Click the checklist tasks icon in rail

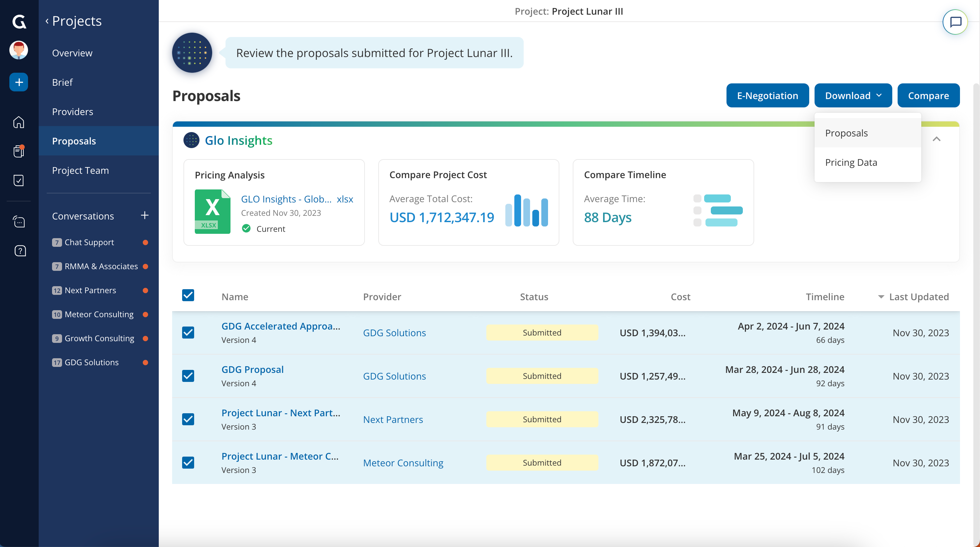click(x=19, y=180)
